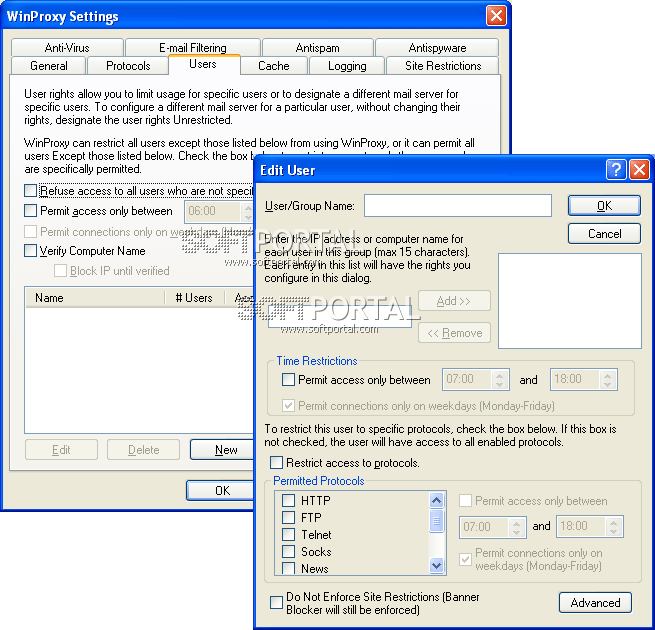The width and height of the screenshot is (655, 630).
Task: Check the Telnet protocol checkbox
Action: point(288,534)
